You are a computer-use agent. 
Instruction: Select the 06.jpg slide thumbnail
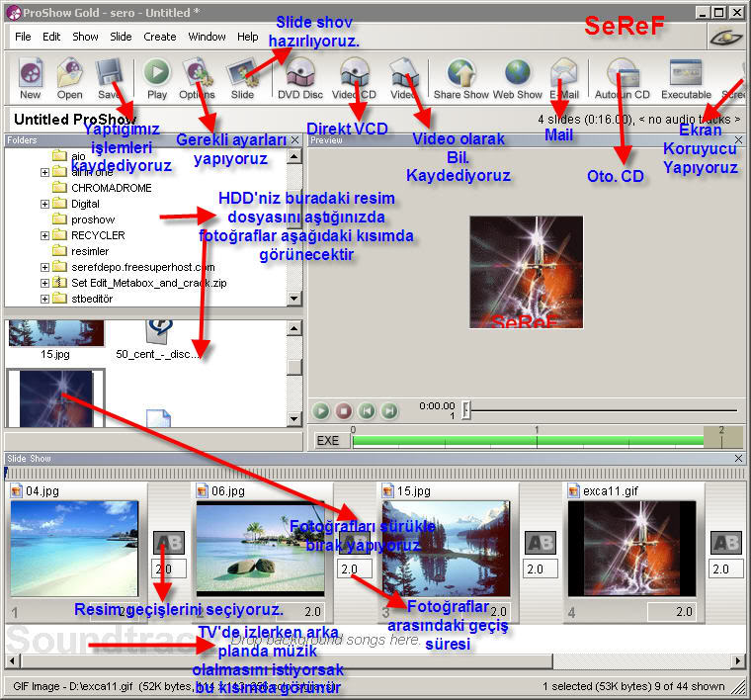click(x=260, y=549)
